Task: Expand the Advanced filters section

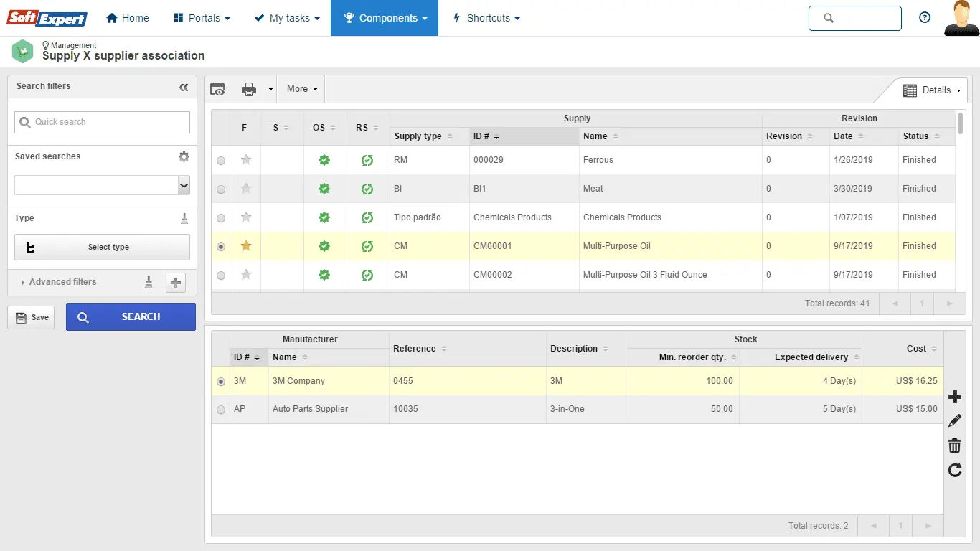Action: 62,282
